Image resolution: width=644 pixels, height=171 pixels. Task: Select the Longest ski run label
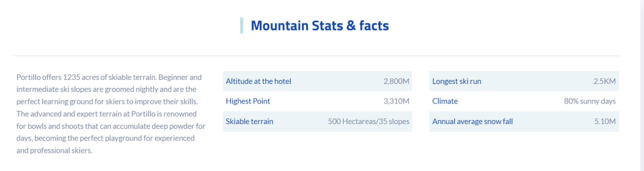[457, 81]
